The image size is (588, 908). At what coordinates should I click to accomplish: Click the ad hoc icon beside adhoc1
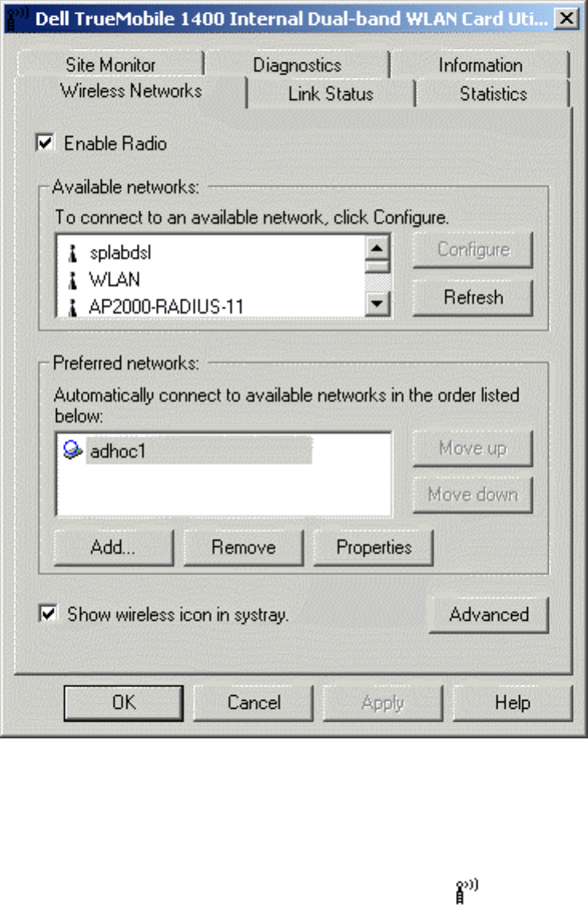[x=73, y=450]
